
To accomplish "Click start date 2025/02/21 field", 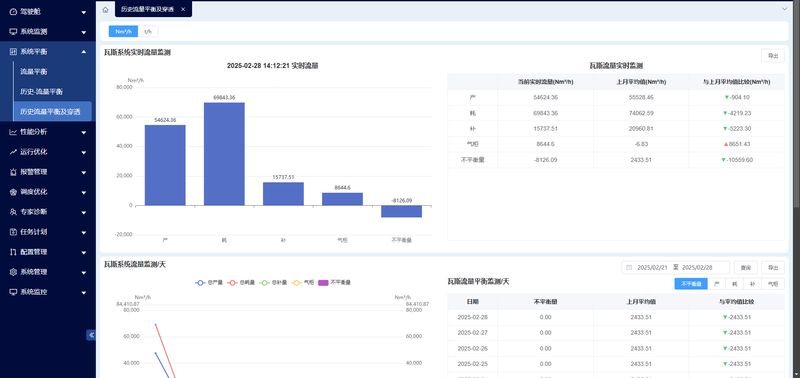I will click(652, 267).
